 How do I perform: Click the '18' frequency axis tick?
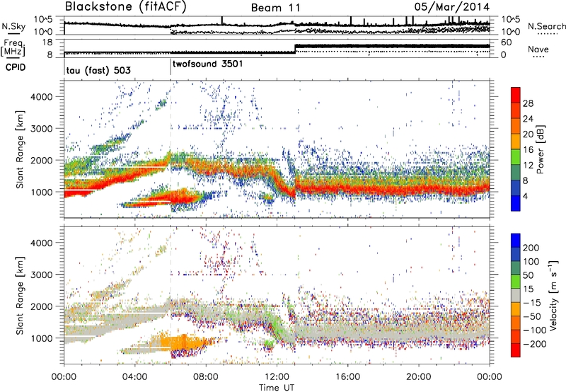[x=47, y=42]
